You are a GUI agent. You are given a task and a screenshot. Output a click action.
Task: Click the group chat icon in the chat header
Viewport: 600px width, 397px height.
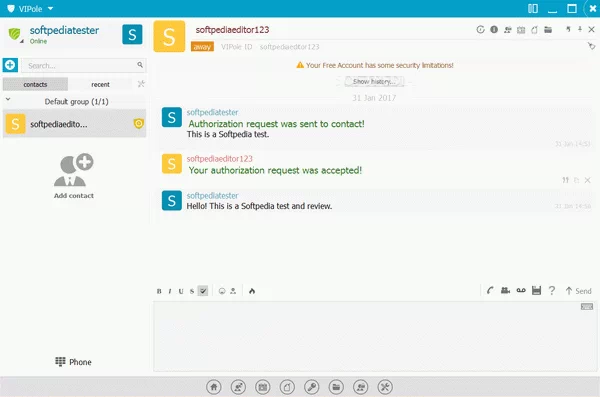508,29
